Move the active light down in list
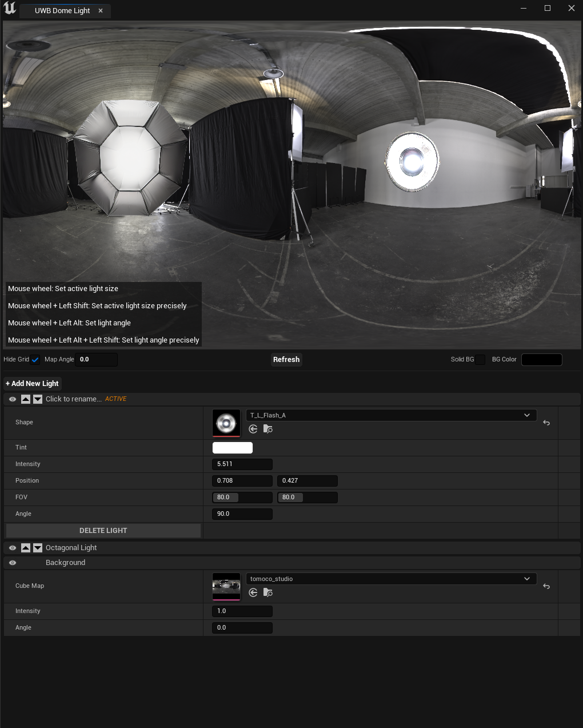Screen dimensions: 583x728 click(x=38, y=399)
